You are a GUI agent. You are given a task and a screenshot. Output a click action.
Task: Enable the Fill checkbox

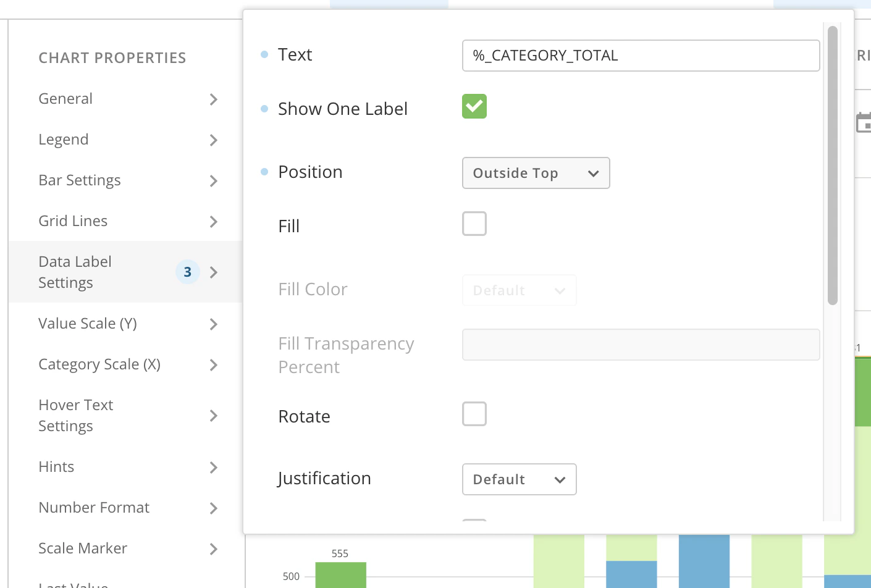(x=474, y=224)
